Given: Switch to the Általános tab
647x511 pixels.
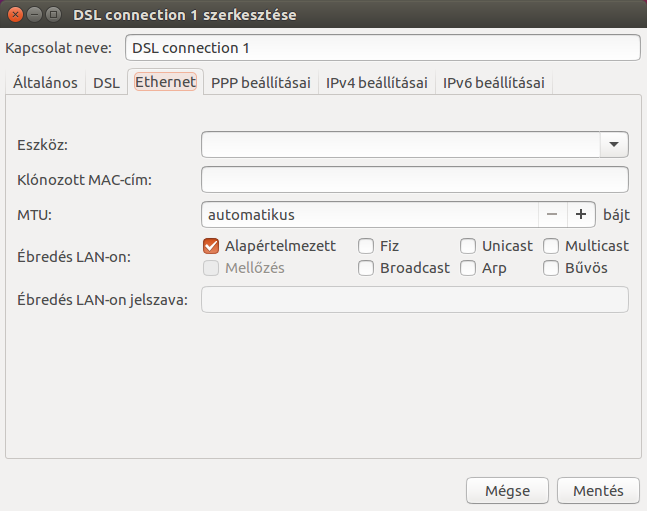Looking at the screenshot, I should 45,83.
